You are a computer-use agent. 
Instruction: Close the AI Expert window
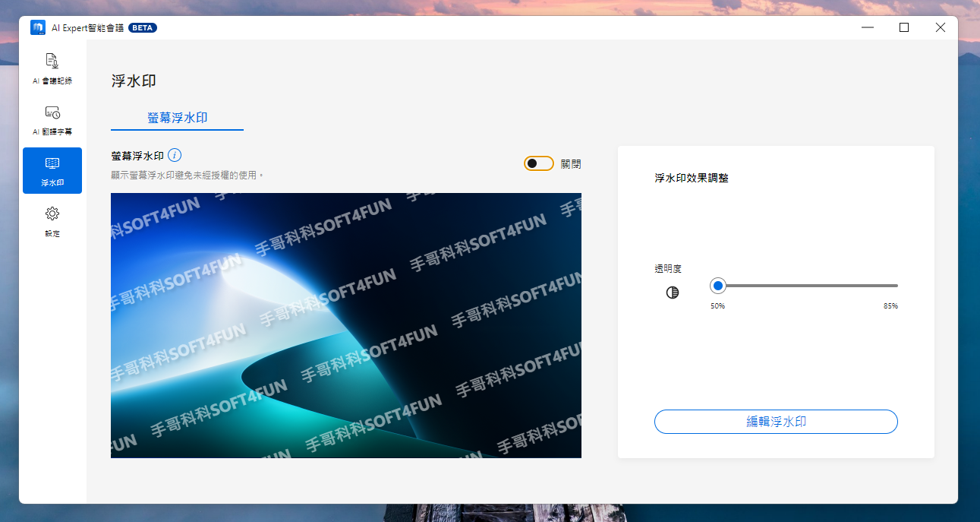point(940,27)
